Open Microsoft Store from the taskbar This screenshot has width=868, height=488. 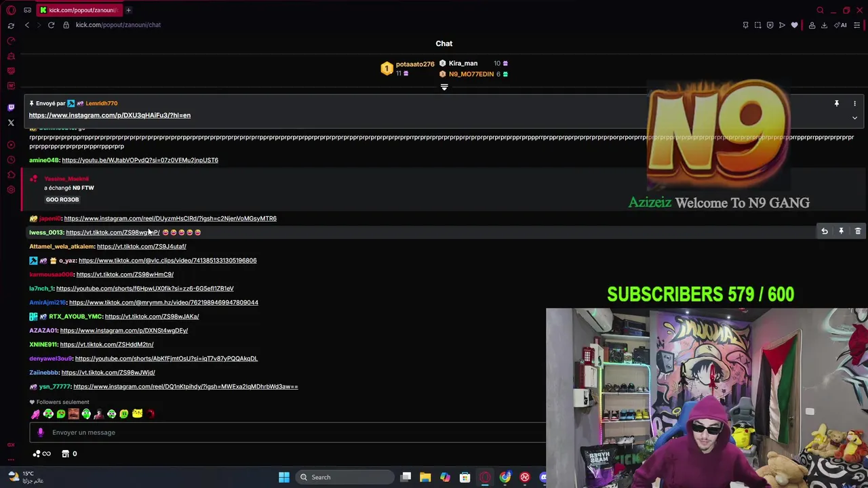465,477
